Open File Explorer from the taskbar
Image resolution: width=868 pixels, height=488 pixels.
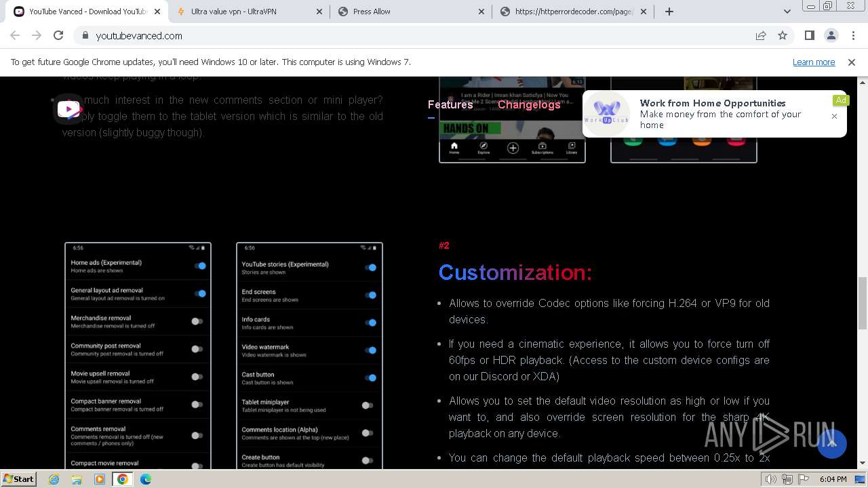click(77, 479)
